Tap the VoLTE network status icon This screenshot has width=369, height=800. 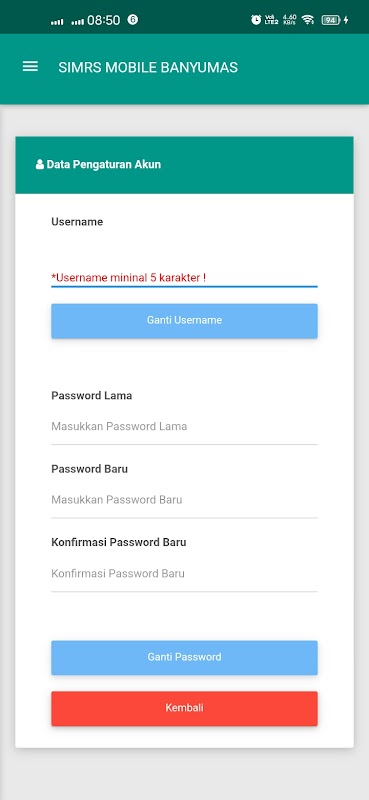(x=271, y=20)
